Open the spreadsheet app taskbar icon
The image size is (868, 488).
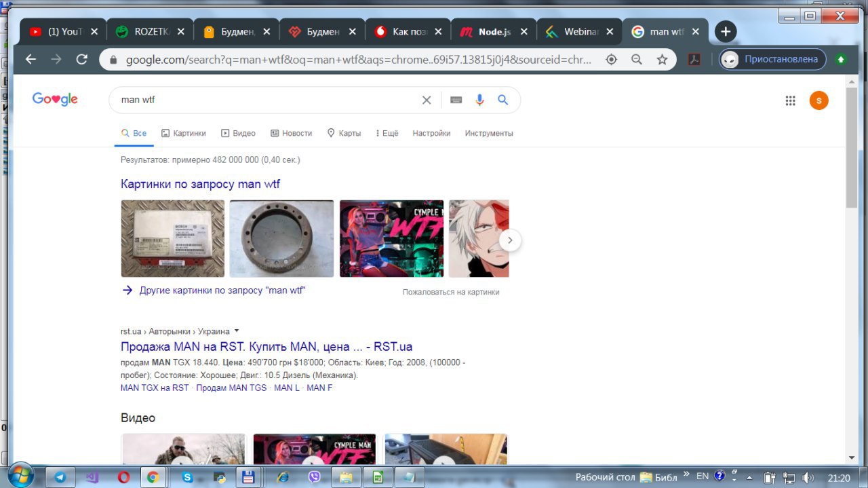coord(377,477)
